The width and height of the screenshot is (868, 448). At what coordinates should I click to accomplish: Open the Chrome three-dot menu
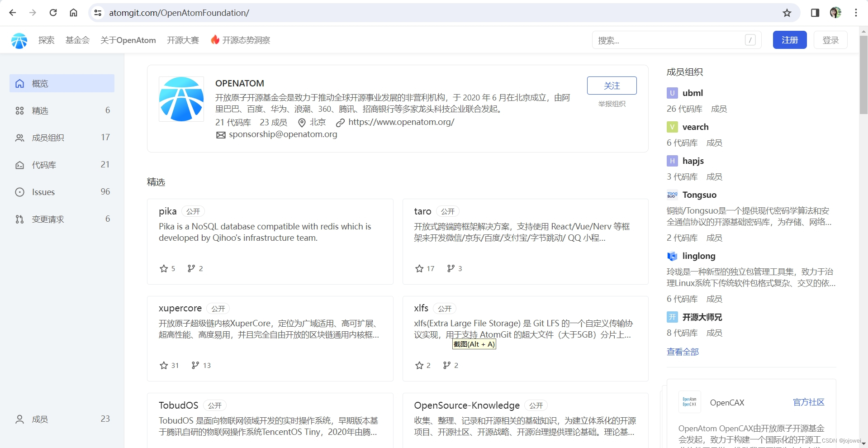pos(856,13)
